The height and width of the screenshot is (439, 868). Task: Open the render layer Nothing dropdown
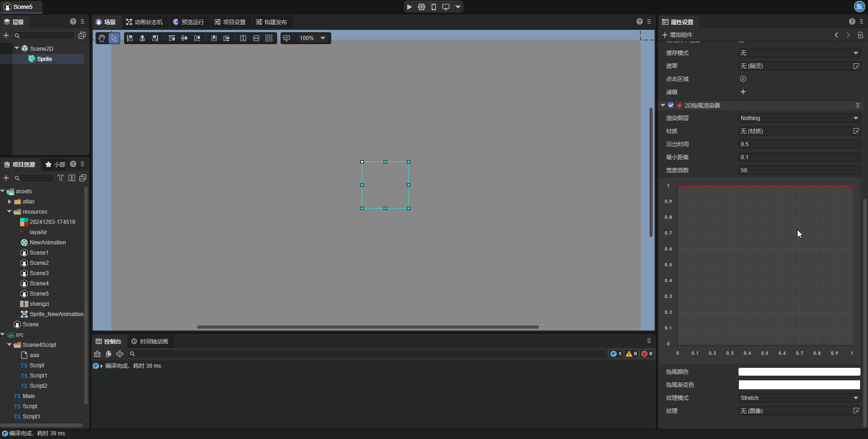[799, 118]
